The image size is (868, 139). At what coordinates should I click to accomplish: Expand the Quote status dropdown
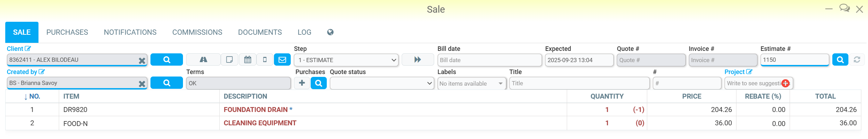(x=382, y=83)
